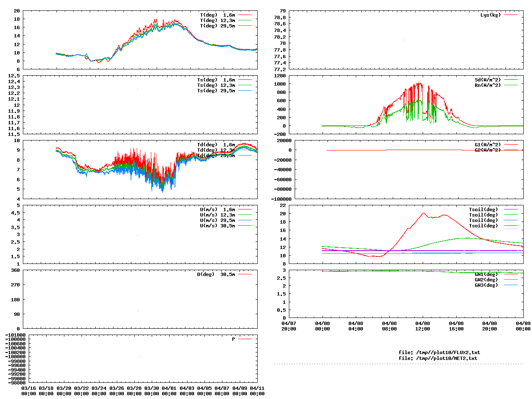The width and height of the screenshot is (532, 399).
Task: Click the file: /tmp//plot10/MET2.txt text
Action: pyautogui.click(x=438, y=358)
